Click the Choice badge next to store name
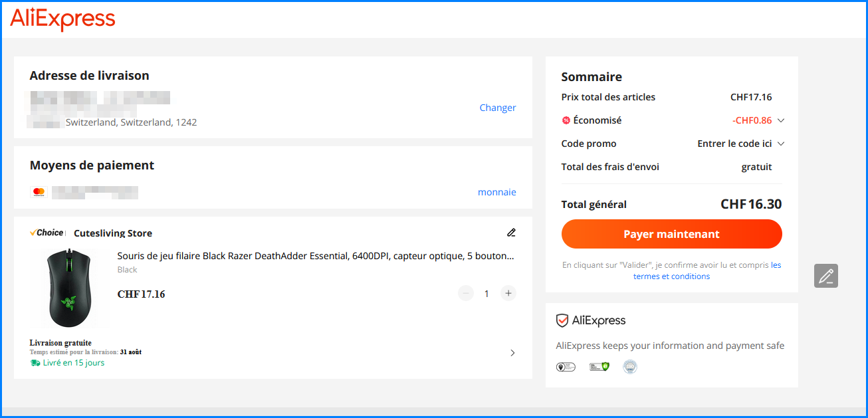Screen dimensions: 868x418 click(x=47, y=233)
